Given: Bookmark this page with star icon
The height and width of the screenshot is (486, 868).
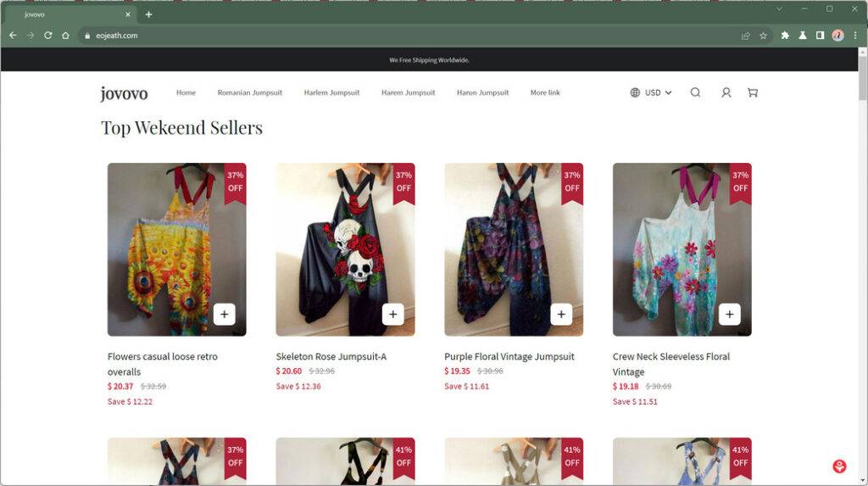Looking at the screenshot, I should [763, 36].
